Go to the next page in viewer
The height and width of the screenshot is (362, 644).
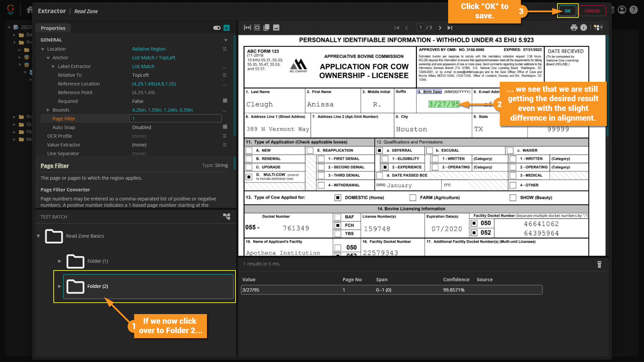[x=440, y=28]
